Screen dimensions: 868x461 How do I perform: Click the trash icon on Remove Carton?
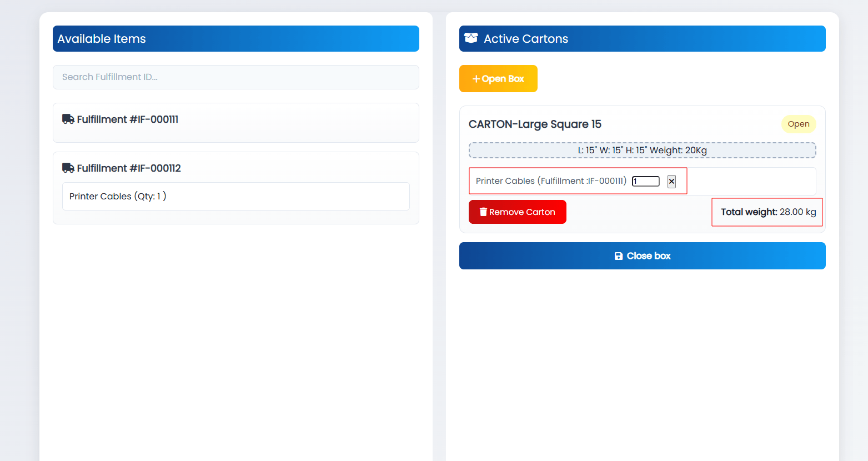tap(483, 212)
